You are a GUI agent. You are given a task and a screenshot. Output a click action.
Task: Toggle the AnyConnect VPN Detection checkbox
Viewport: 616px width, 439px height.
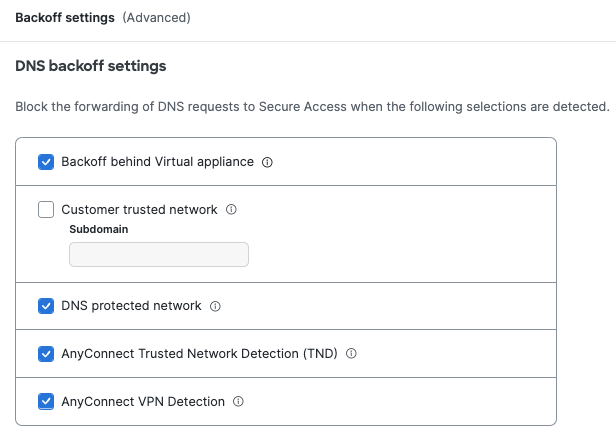pos(46,402)
